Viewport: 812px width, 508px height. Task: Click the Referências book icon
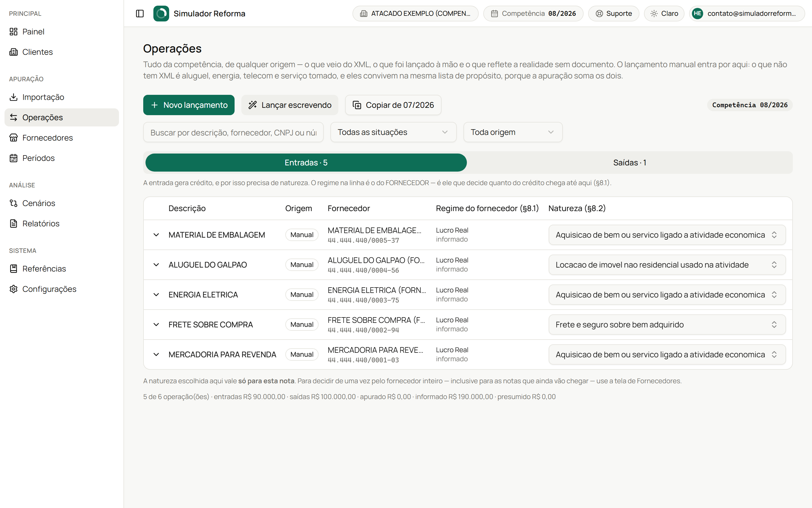click(14, 269)
